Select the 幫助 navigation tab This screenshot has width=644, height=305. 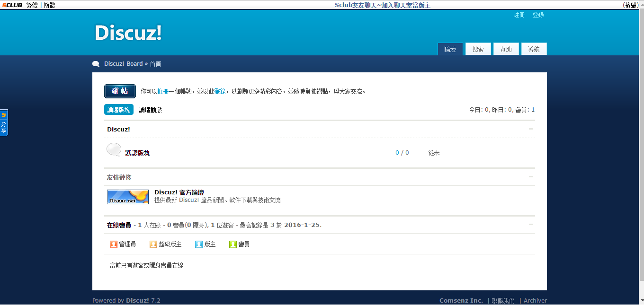coord(506,49)
